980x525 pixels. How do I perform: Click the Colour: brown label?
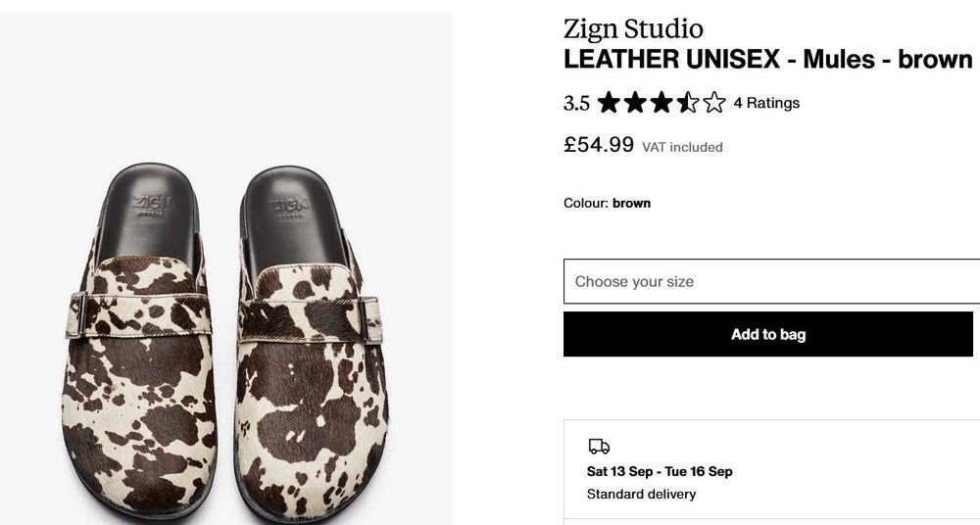(607, 204)
